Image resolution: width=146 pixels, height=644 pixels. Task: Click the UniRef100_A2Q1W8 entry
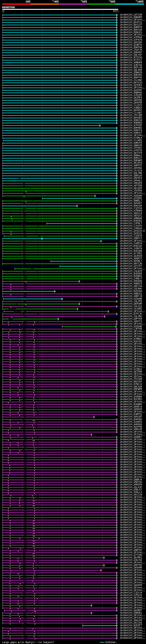click(x=131, y=299)
